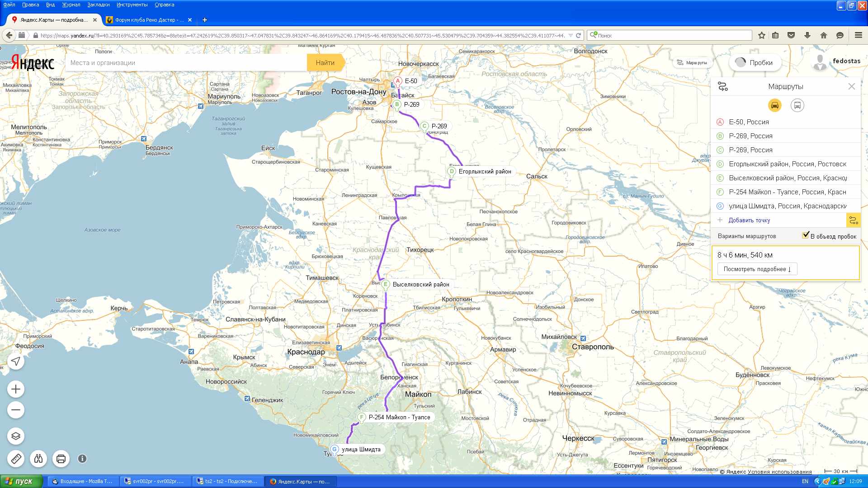Image resolution: width=868 pixels, height=488 pixels.
Task: Zoom out with the minus button
Action: (x=16, y=410)
